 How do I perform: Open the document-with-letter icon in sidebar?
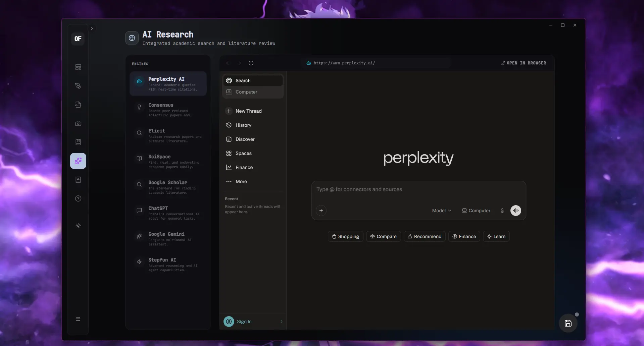[x=78, y=180]
